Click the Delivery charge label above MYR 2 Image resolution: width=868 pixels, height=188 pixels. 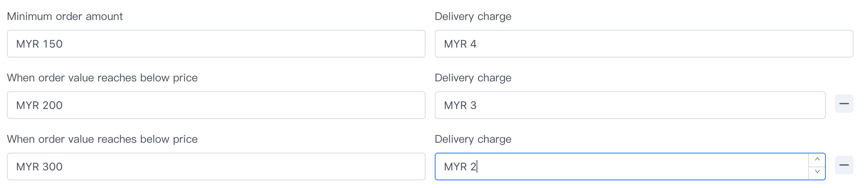[x=473, y=139]
